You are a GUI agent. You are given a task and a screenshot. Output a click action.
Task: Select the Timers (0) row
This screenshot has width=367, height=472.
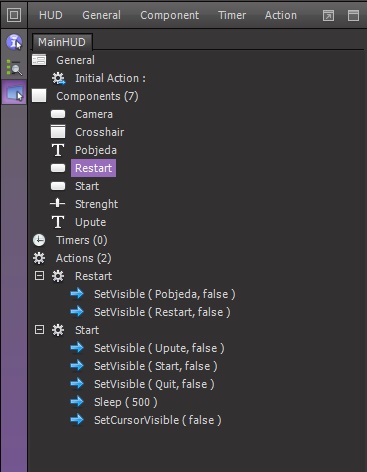82,240
